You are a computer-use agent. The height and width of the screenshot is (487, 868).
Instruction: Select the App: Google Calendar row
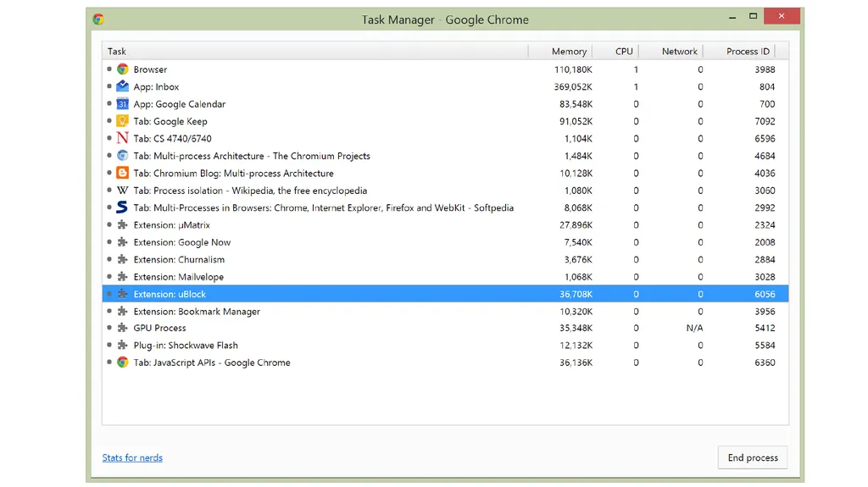[445, 103]
